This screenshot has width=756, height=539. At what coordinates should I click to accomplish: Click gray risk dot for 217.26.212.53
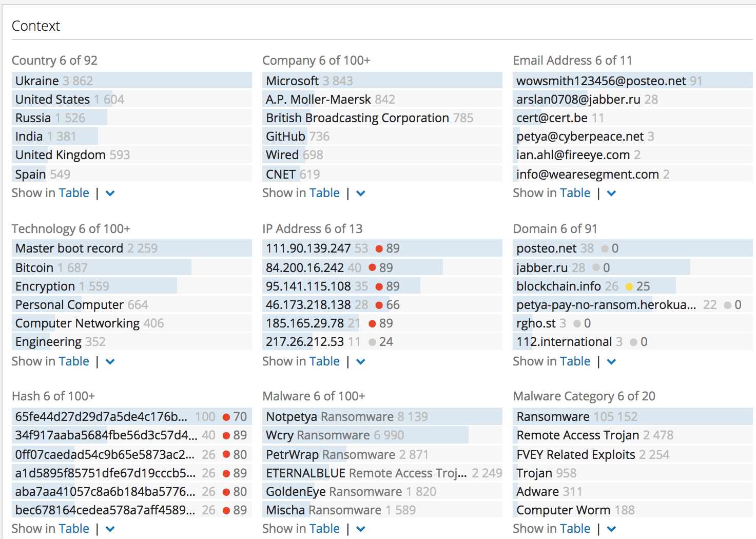373,342
